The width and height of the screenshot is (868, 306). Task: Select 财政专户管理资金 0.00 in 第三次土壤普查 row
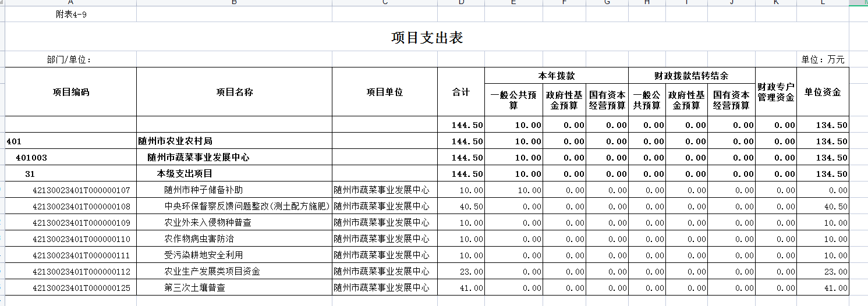click(x=776, y=287)
